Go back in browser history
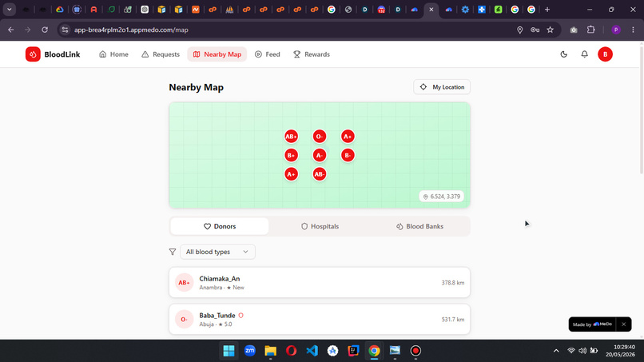644x362 pixels. tap(11, 30)
